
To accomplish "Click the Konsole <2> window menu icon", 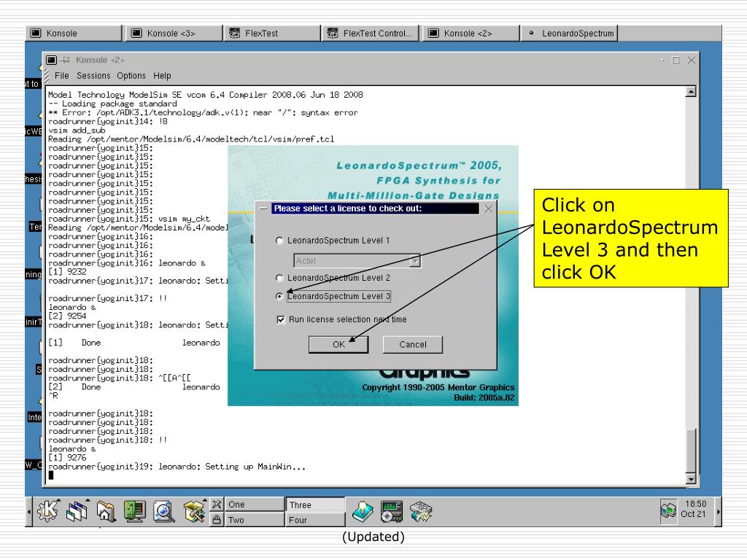I will click(52, 60).
